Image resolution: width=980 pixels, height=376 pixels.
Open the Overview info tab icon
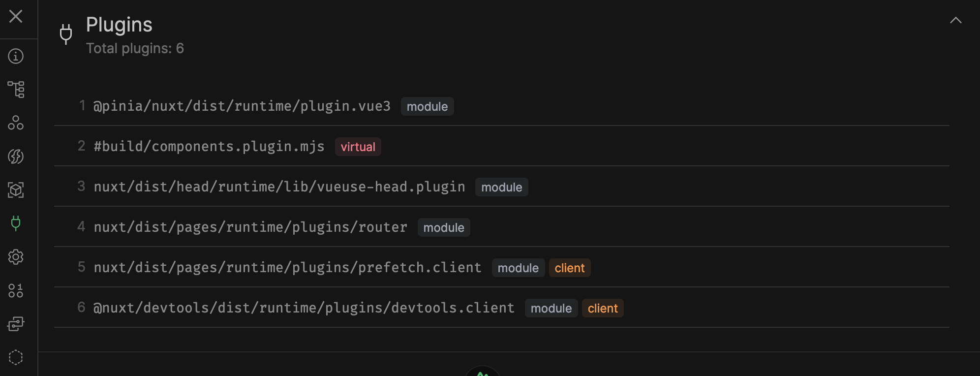click(x=16, y=56)
